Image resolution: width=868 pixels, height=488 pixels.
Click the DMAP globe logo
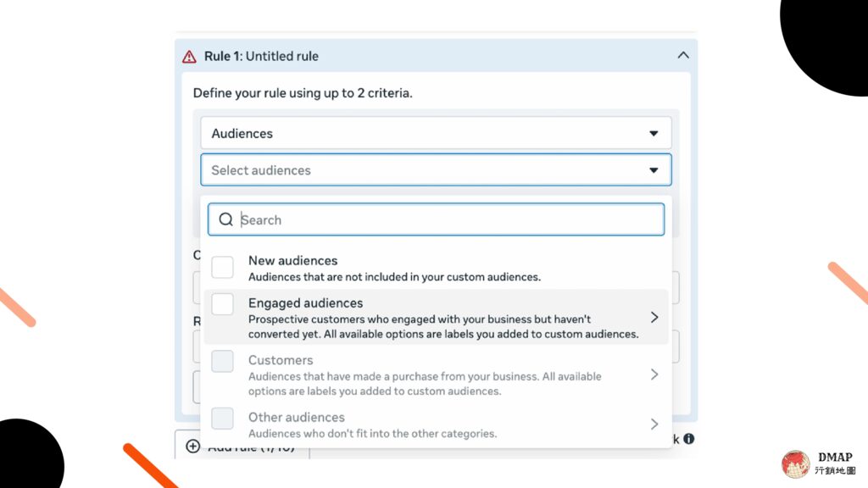tap(795, 463)
